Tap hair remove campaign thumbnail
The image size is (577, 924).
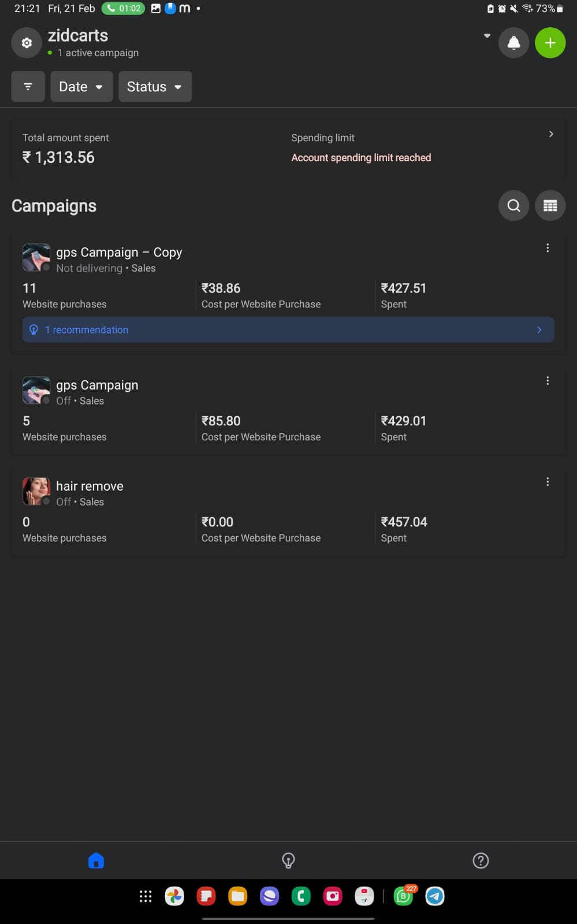36,491
